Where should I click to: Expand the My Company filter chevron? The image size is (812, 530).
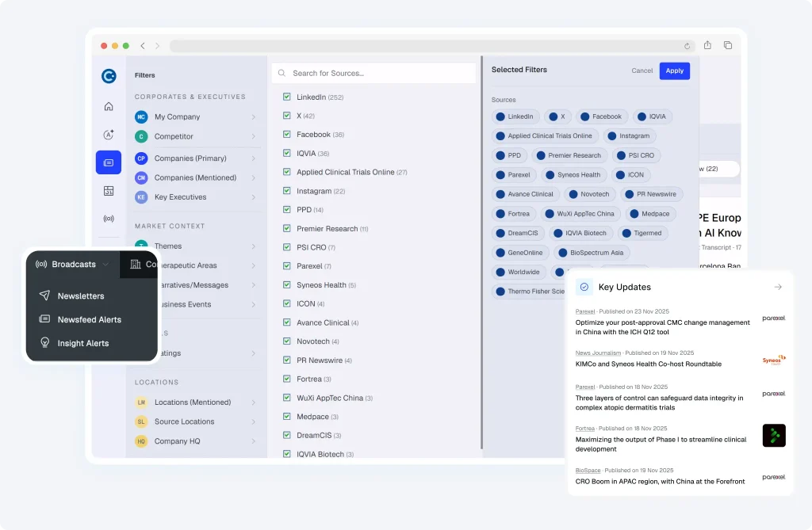(253, 117)
